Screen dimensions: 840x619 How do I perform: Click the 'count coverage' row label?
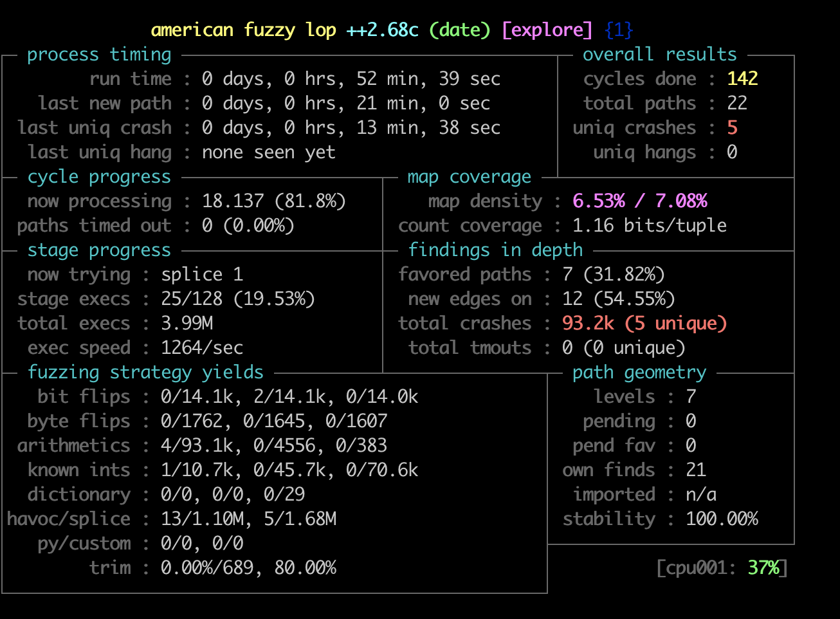470,226
